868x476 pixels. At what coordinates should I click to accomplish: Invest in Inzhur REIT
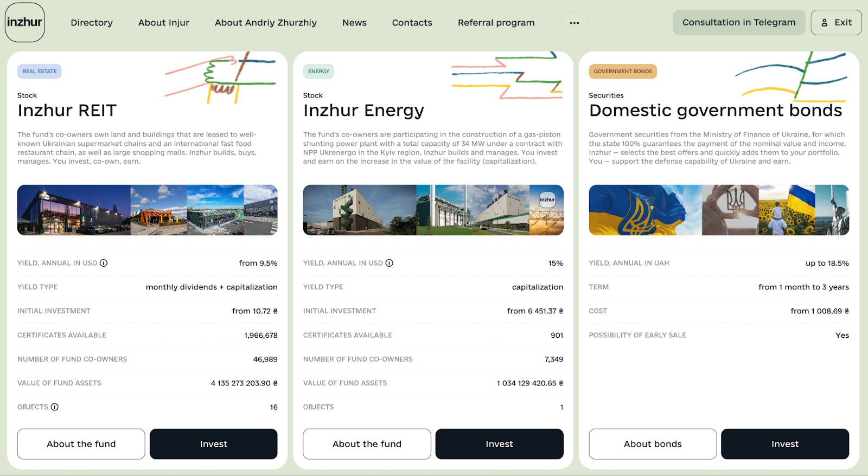[x=214, y=444]
